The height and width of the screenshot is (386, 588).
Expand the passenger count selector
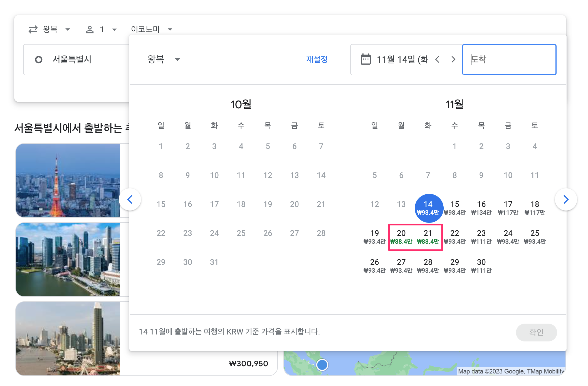coord(114,29)
